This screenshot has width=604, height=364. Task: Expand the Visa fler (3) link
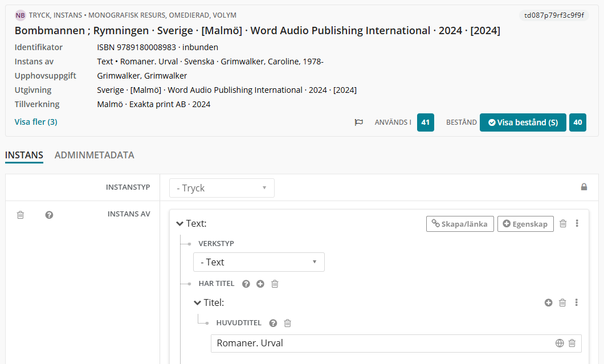(x=36, y=122)
